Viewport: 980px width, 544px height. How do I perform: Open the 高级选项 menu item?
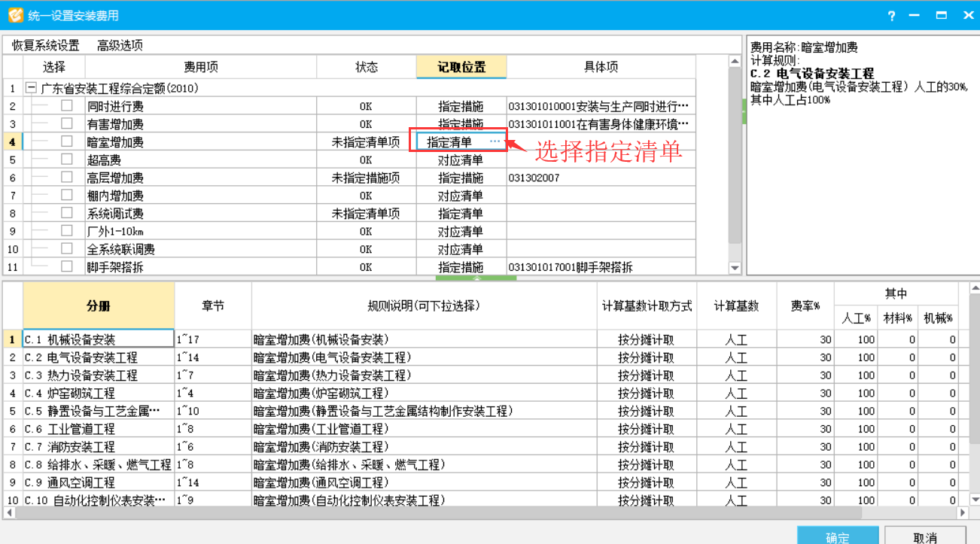pos(120,45)
